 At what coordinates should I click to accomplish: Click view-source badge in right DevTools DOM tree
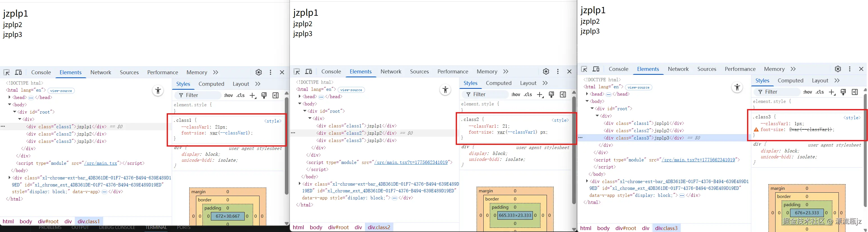[638, 87]
